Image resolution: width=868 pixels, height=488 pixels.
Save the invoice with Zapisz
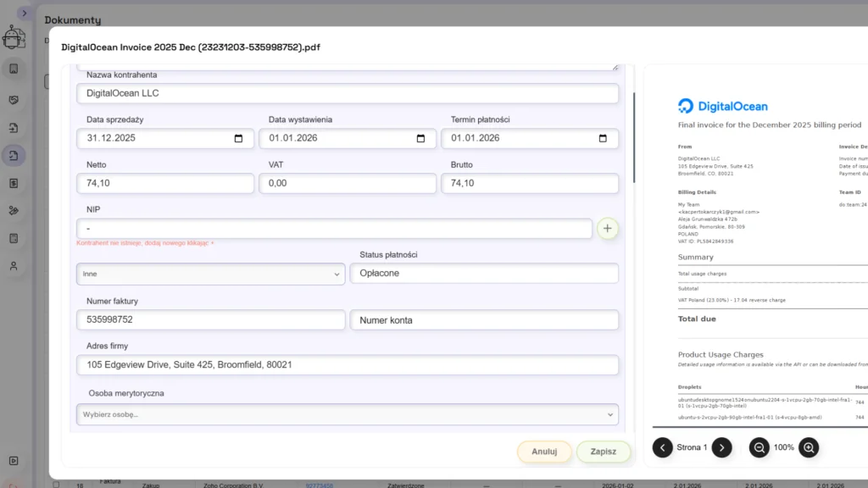pos(604,452)
